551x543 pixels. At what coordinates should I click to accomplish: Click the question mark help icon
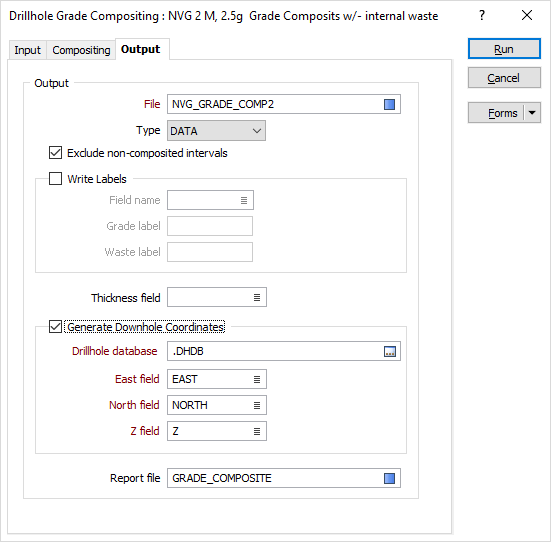click(482, 15)
